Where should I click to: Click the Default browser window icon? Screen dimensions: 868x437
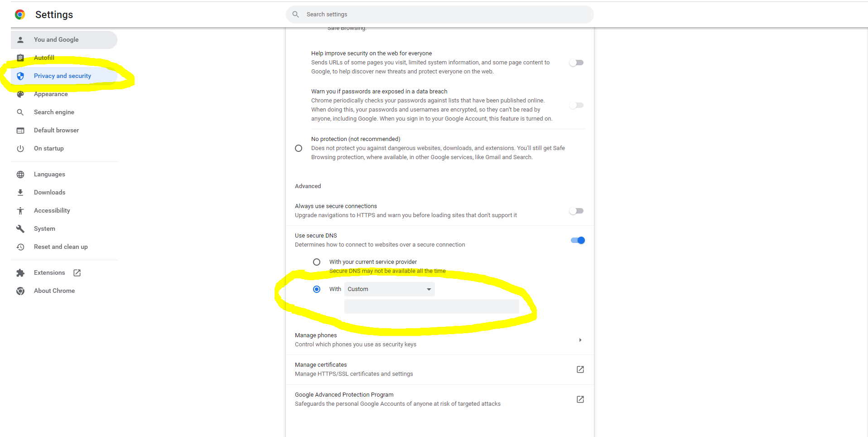[20, 131]
